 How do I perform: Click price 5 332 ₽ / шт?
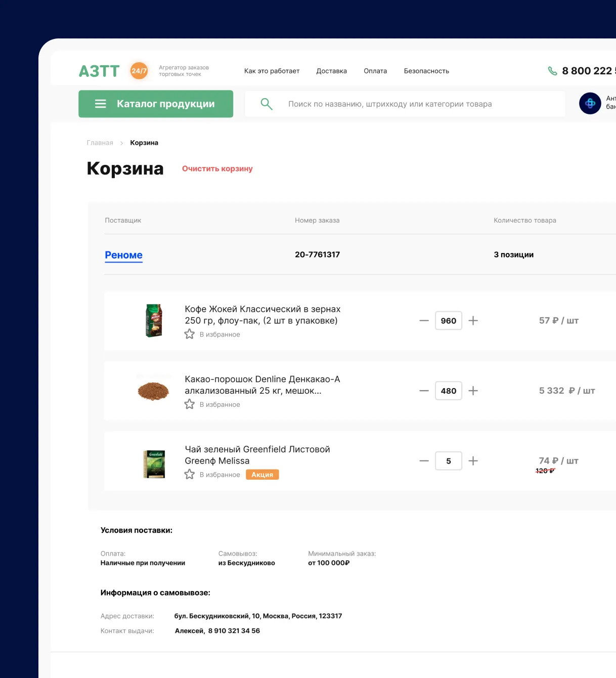(x=567, y=391)
